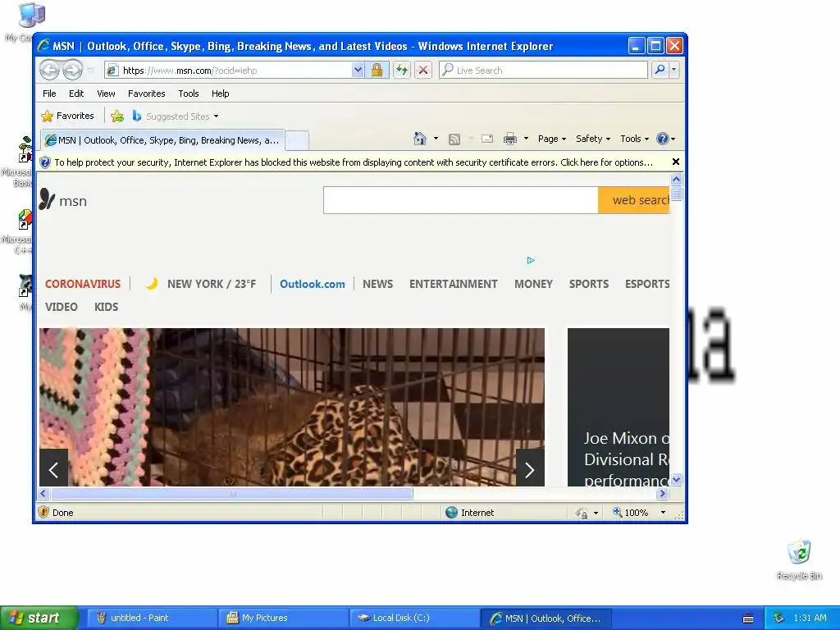840x630 pixels.
Task: Click the RSS feeds icon
Action: pyautogui.click(x=454, y=139)
